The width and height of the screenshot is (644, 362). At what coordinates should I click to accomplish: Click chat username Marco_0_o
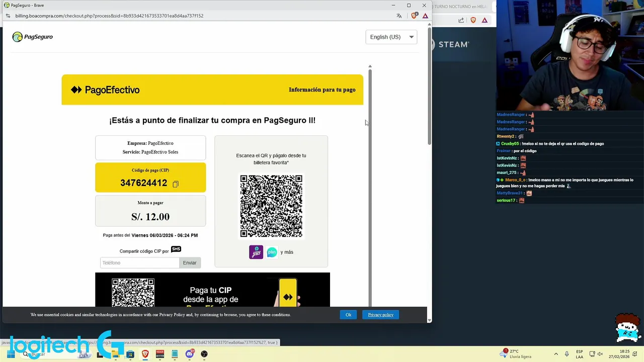[515, 180]
